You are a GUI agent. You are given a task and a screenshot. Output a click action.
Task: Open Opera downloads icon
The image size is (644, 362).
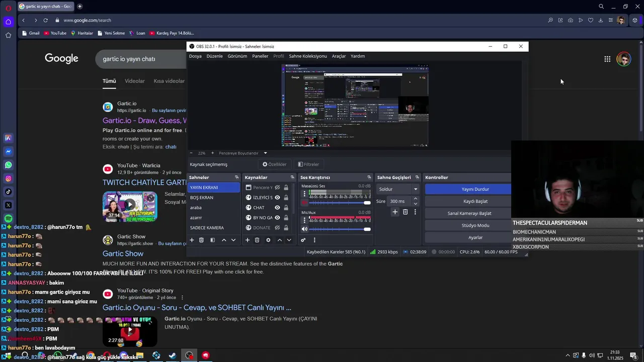tap(600, 20)
